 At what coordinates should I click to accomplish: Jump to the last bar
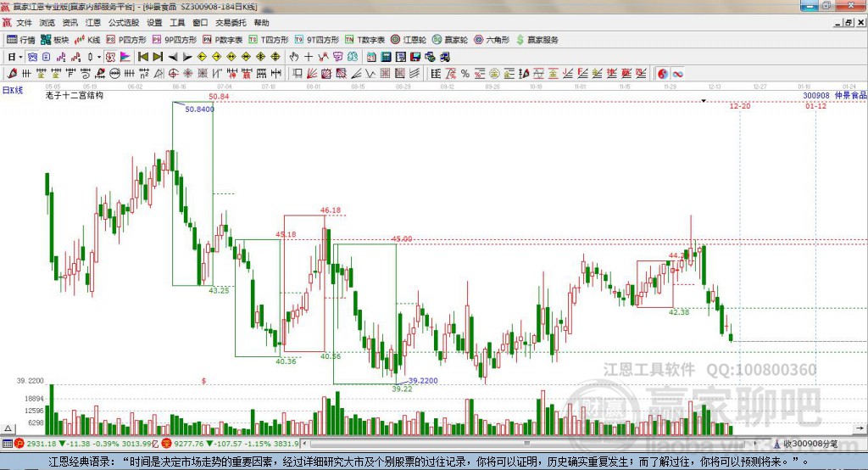point(158,57)
